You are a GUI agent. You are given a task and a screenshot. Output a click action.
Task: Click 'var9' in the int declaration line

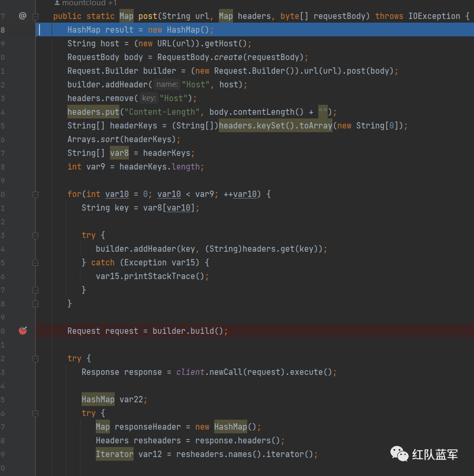click(96, 167)
